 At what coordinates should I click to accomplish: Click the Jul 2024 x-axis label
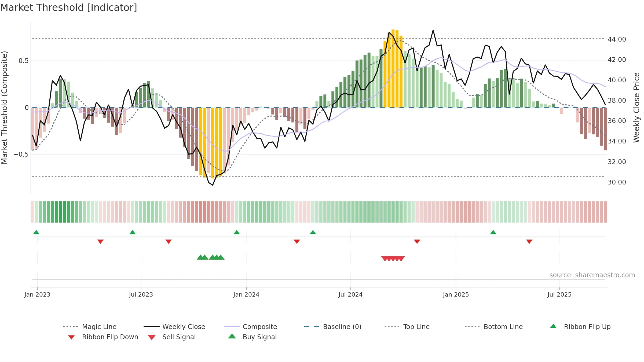coord(350,294)
